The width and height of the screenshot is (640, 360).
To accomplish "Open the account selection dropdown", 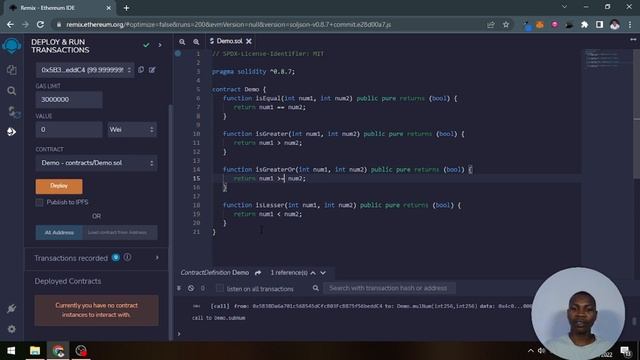I will pyautogui.click(x=85, y=70).
